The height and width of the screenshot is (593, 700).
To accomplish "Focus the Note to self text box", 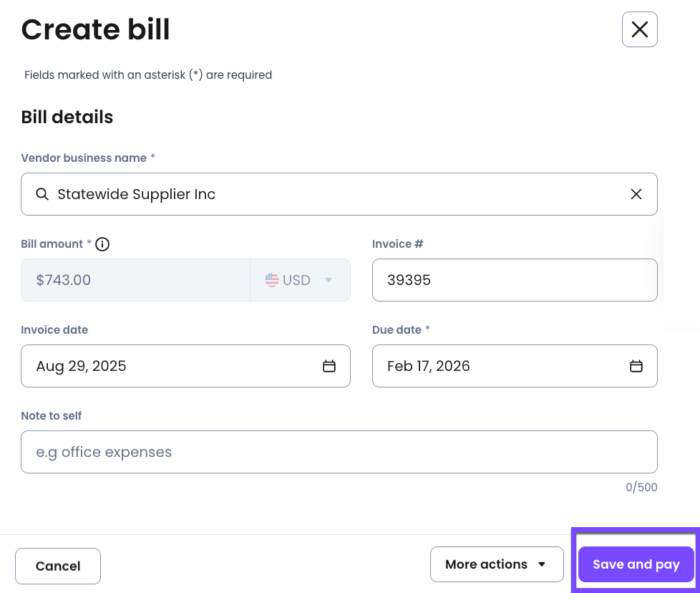I will [339, 452].
